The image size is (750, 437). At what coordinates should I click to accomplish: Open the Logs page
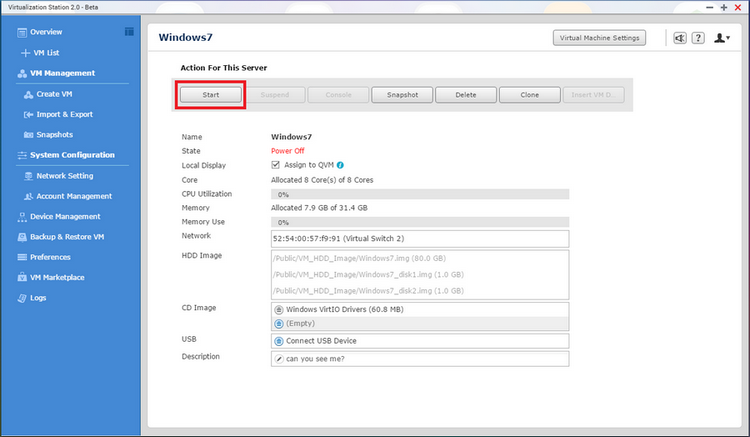(38, 298)
